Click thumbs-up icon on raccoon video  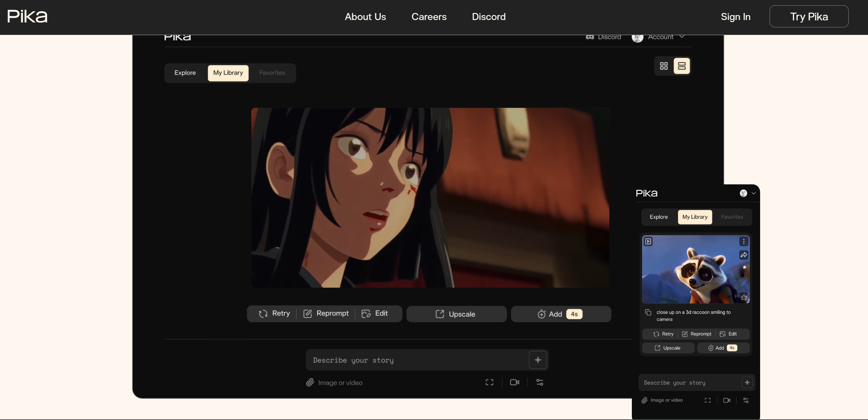744,297
